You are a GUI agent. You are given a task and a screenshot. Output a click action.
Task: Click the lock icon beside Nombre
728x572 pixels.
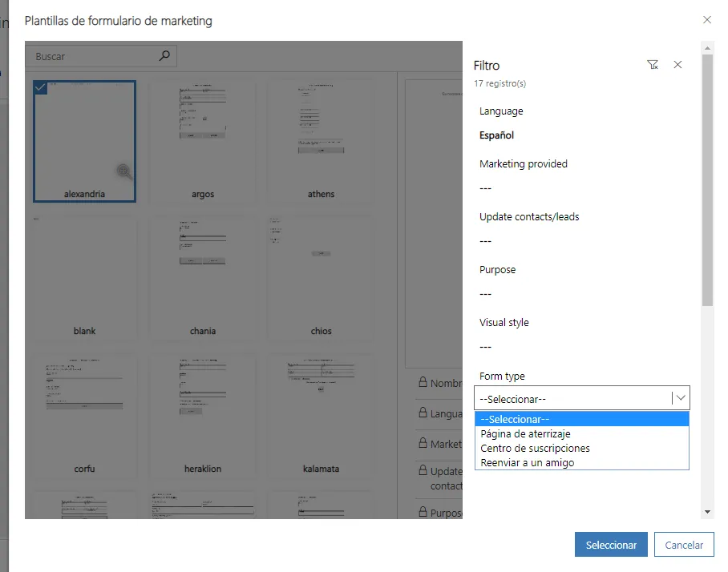click(x=423, y=382)
